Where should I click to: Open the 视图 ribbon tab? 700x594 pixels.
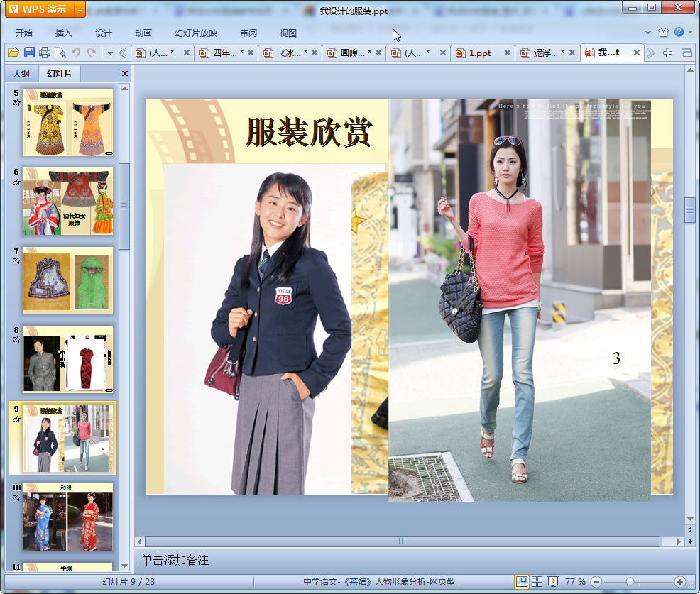click(x=288, y=33)
